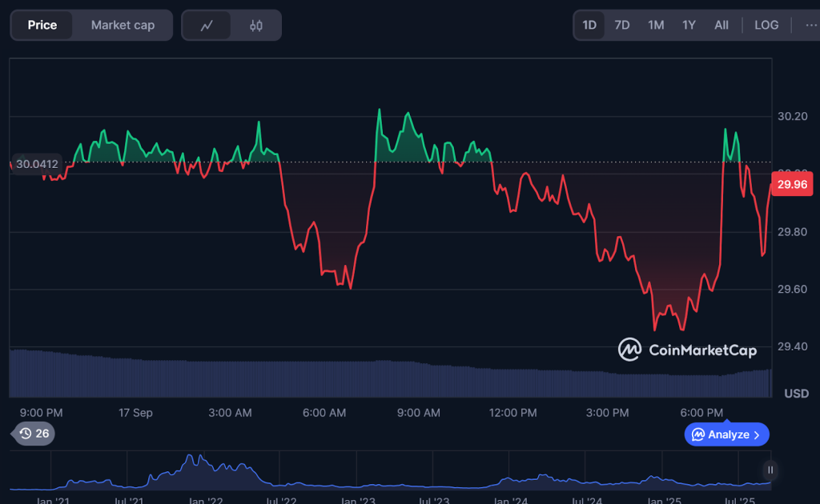Click the CoinMarketCap watermark logo
820x504 pixels.
(689, 350)
